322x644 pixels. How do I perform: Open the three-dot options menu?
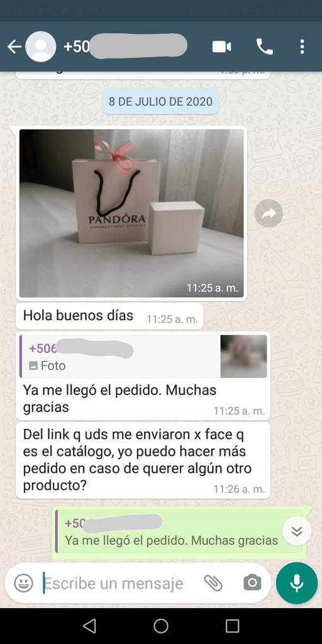click(302, 47)
